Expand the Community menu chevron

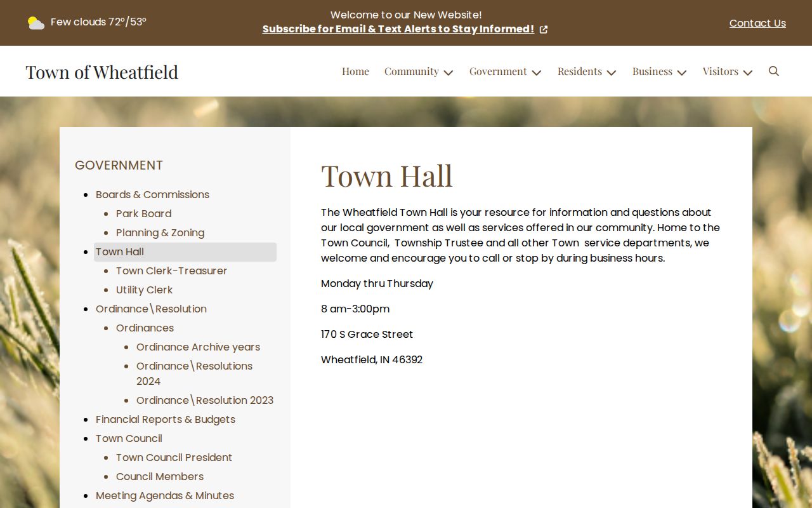click(x=449, y=72)
